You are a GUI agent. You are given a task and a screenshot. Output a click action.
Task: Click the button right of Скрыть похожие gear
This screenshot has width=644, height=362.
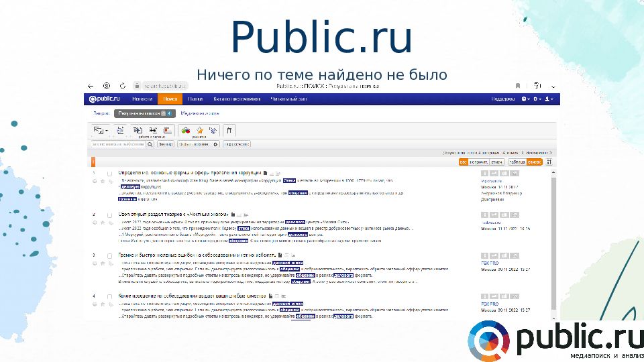coord(237,144)
